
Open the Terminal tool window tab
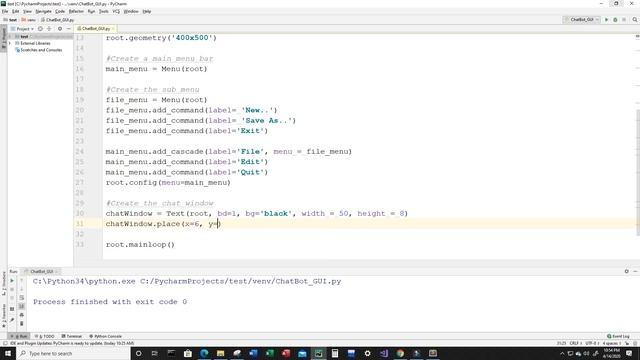point(72,336)
